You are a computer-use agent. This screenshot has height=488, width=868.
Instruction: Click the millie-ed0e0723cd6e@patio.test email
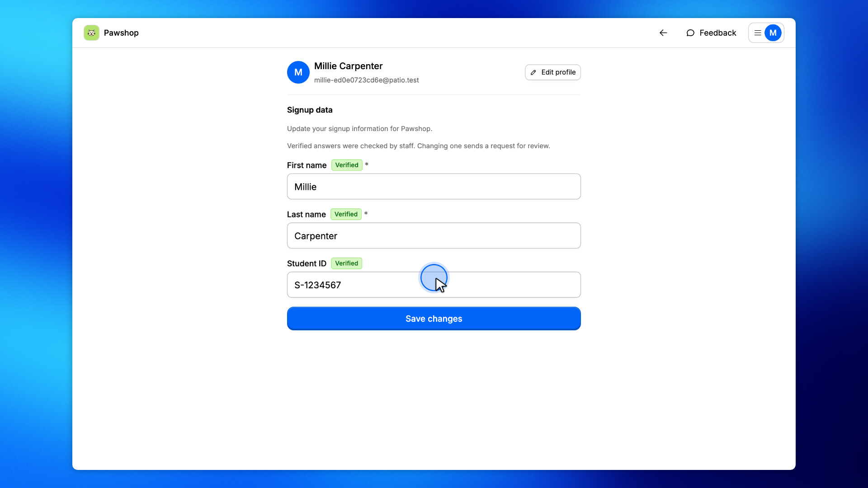click(367, 80)
